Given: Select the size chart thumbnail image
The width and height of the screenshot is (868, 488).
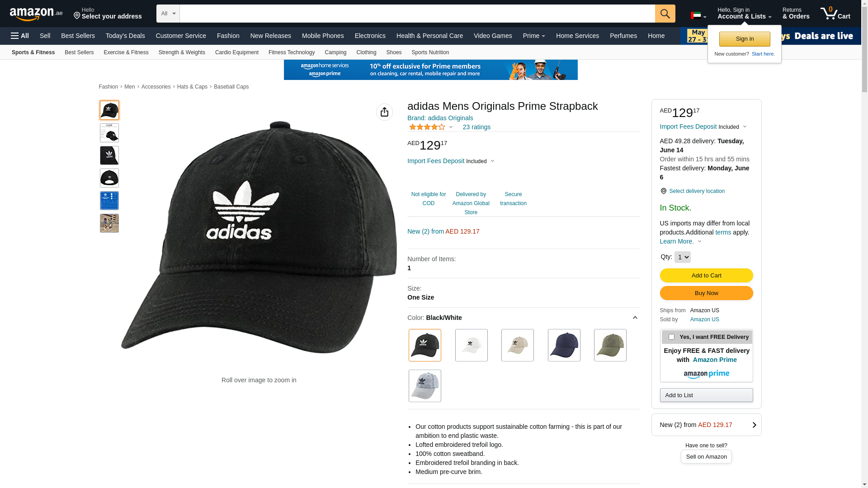Looking at the screenshot, I should coord(109,201).
